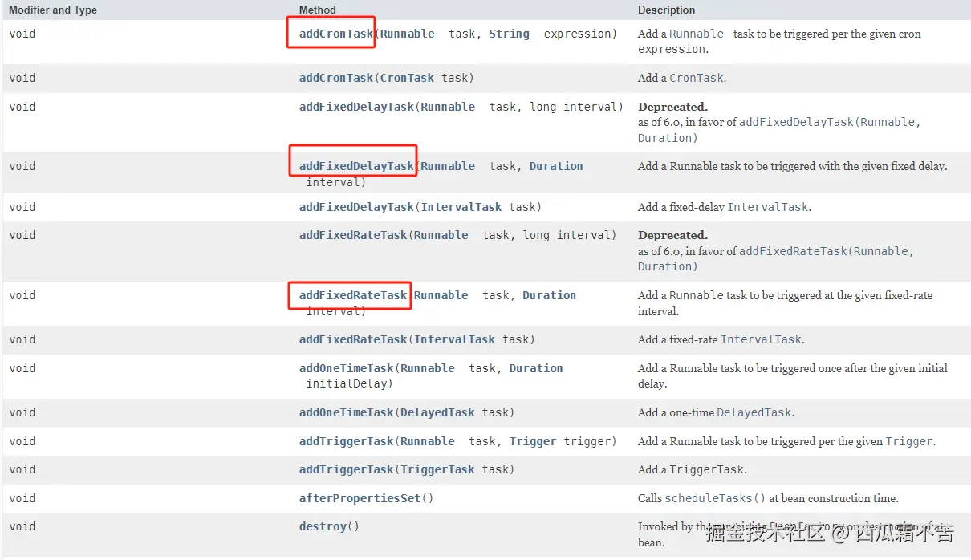
Task: Open deprecated addFixedDelayTask method with long interval
Action: pos(356,107)
